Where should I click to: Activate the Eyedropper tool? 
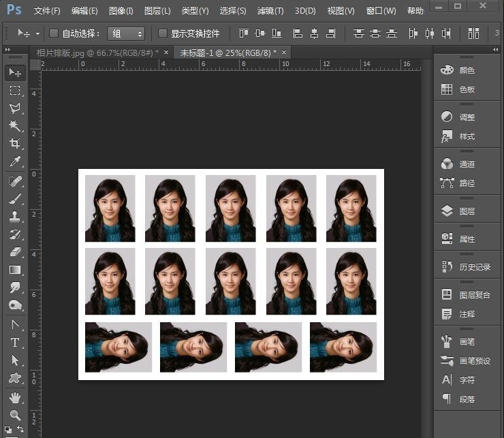point(15,161)
